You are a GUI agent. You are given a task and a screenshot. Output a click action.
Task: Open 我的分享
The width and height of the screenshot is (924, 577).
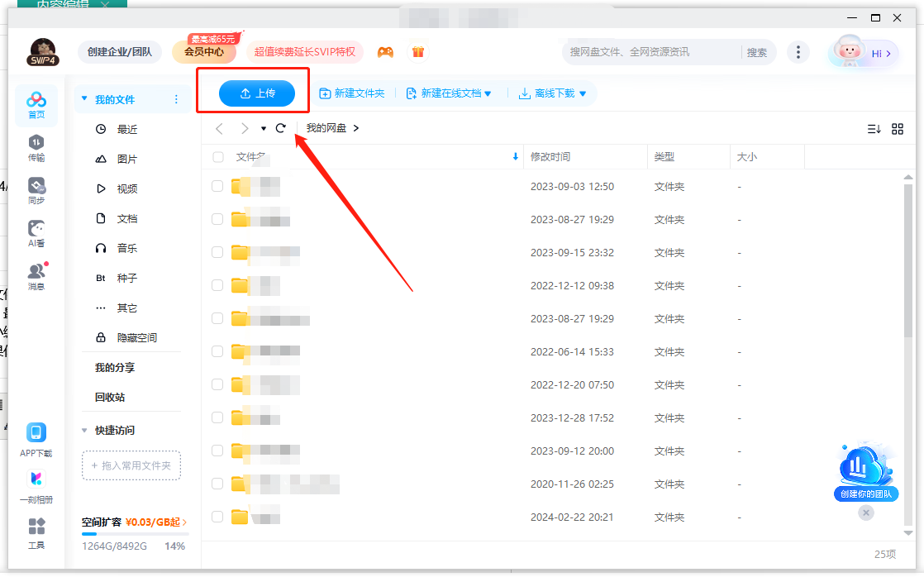tap(115, 368)
